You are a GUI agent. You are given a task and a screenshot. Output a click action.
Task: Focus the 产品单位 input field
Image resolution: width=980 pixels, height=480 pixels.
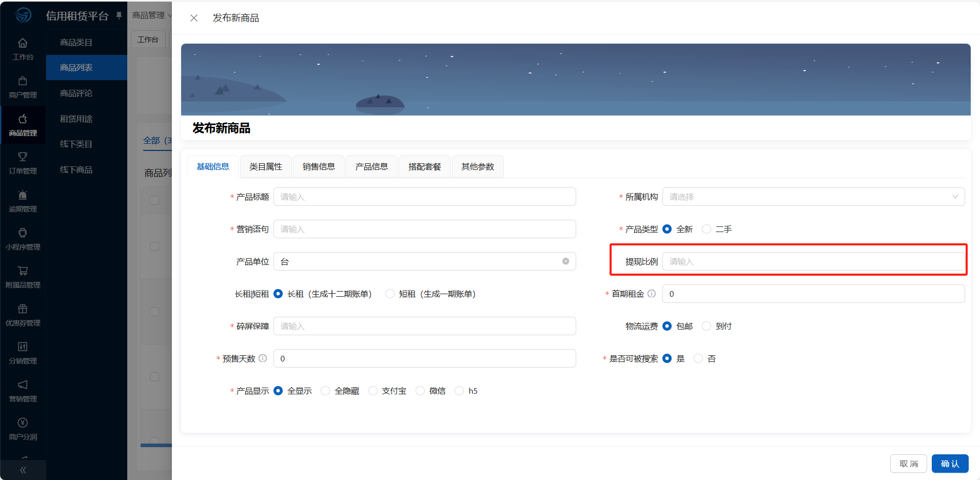(425, 261)
